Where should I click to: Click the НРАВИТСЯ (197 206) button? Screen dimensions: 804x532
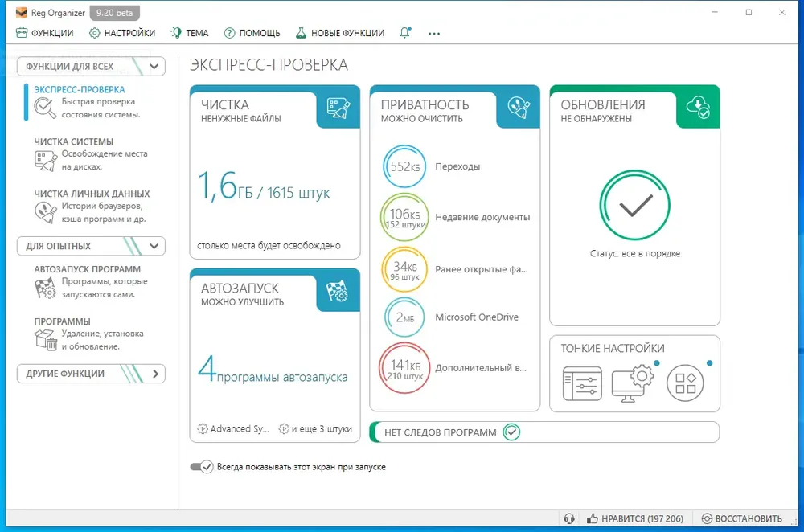(x=635, y=518)
